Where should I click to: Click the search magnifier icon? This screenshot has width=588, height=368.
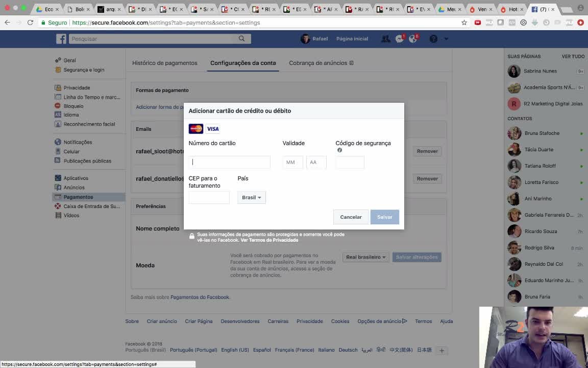(242, 39)
